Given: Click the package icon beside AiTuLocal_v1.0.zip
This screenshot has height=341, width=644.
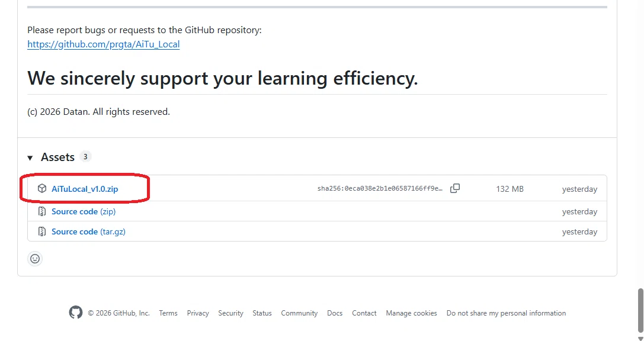Looking at the screenshot, I should 42,188.
